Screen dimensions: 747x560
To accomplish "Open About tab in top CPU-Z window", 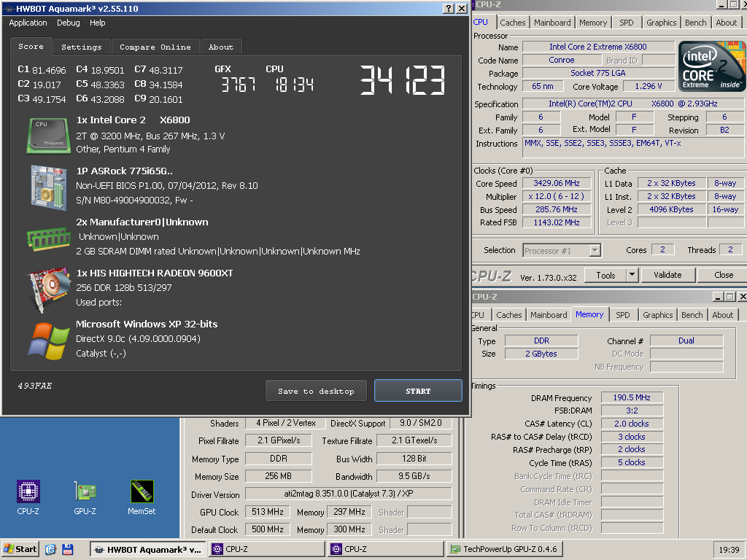I will (x=726, y=23).
